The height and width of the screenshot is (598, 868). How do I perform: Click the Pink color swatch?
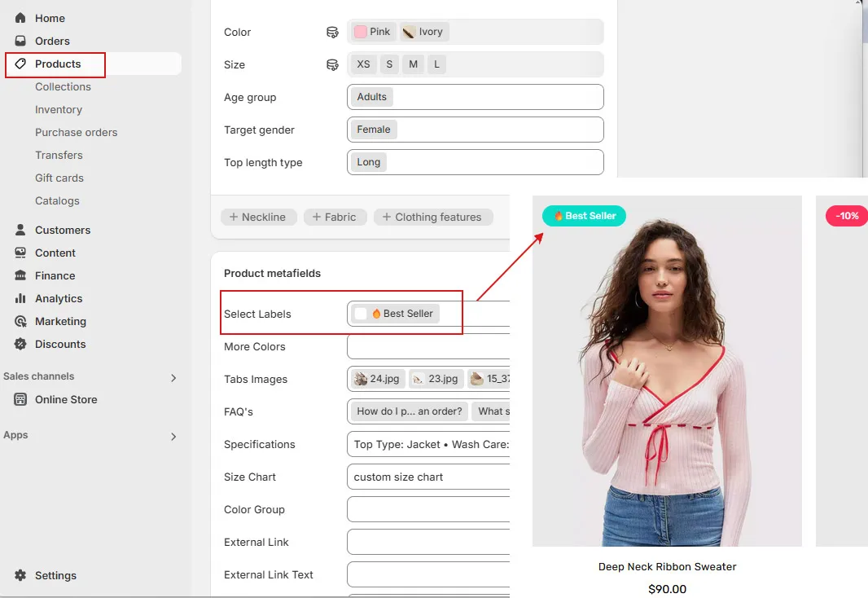tap(361, 32)
